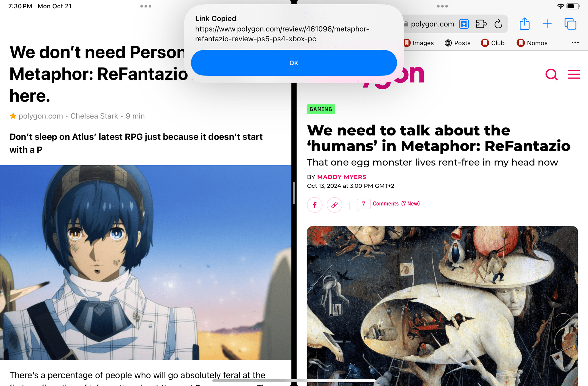Click the '9 min' reading time

click(x=135, y=116)
